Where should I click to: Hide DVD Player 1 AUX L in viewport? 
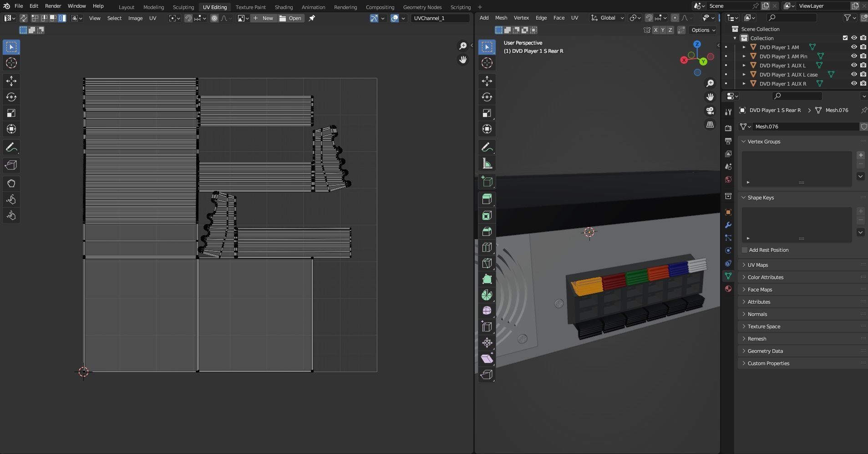854,65
